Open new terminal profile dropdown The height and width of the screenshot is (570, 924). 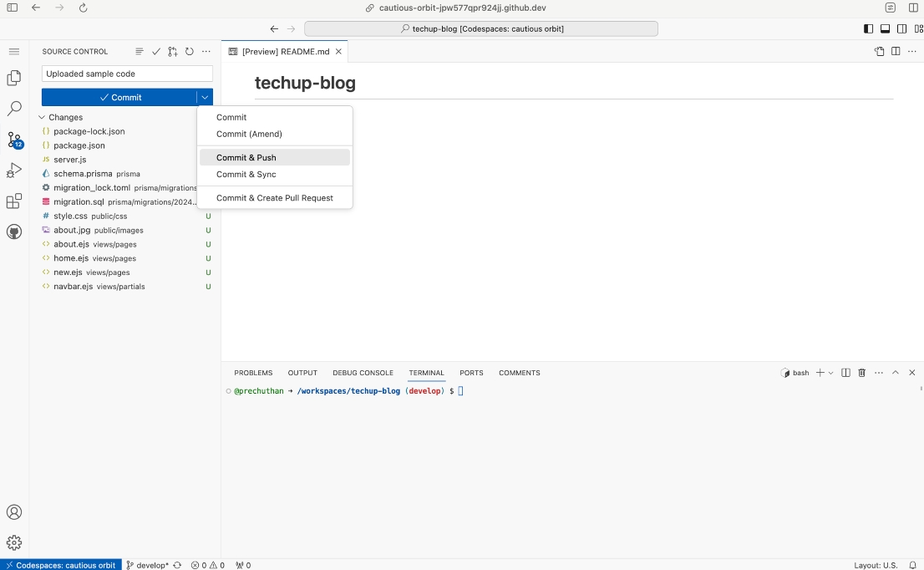830,373
